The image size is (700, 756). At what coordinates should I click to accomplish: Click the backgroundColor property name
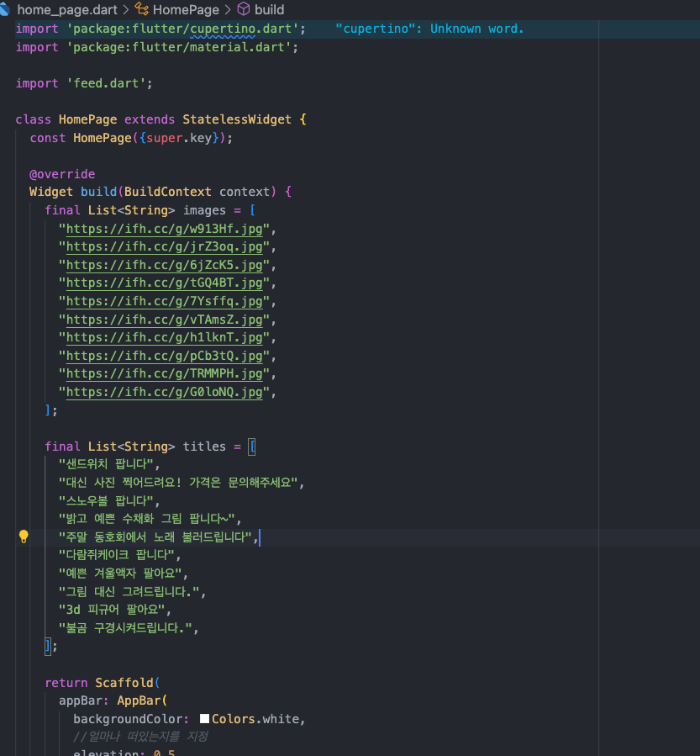pyautogui.click(x=128, y=719)
